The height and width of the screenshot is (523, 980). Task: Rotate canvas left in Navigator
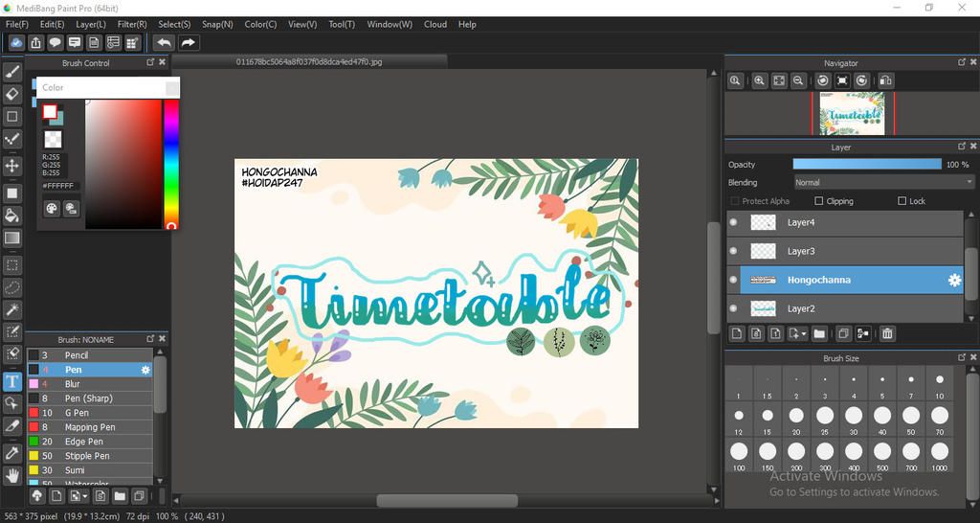[823, 80]
